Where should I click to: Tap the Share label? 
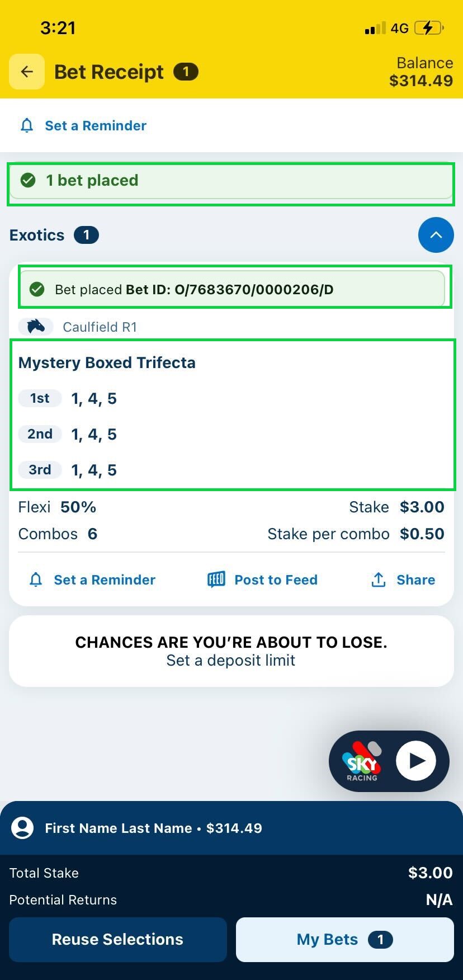pos(415,579)
